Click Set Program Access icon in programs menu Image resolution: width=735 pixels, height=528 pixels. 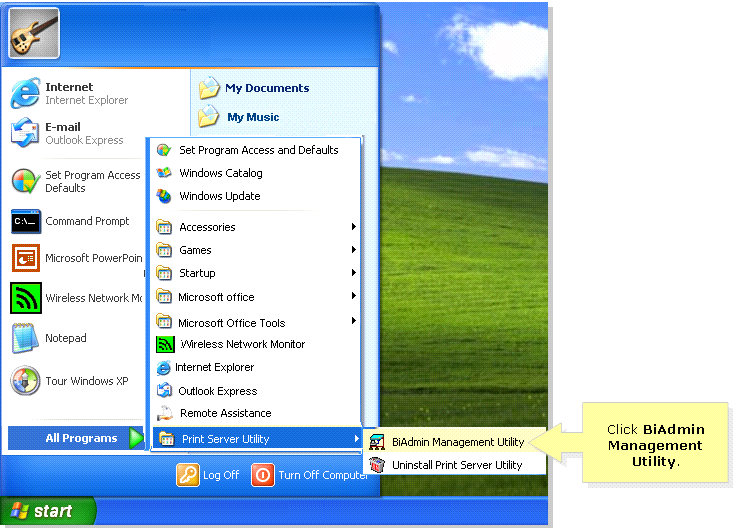pos(164,150)
